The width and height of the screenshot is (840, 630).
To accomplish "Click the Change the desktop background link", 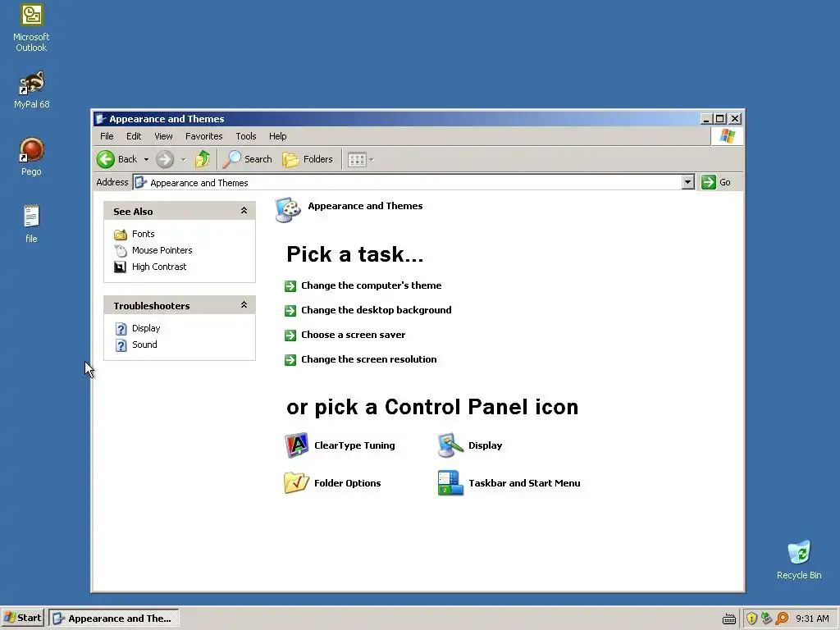I will [x=376, y=310].
